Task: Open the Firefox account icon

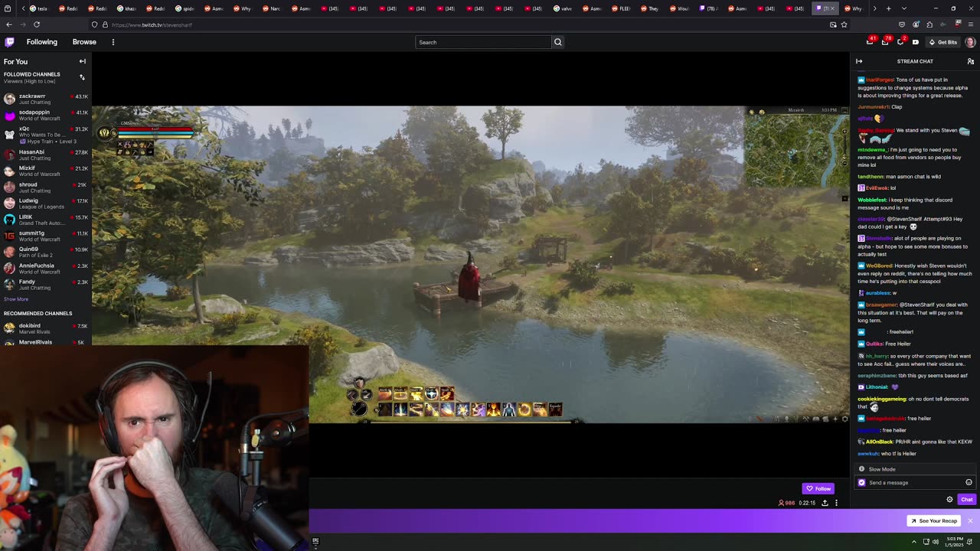Action: (916, 24)
